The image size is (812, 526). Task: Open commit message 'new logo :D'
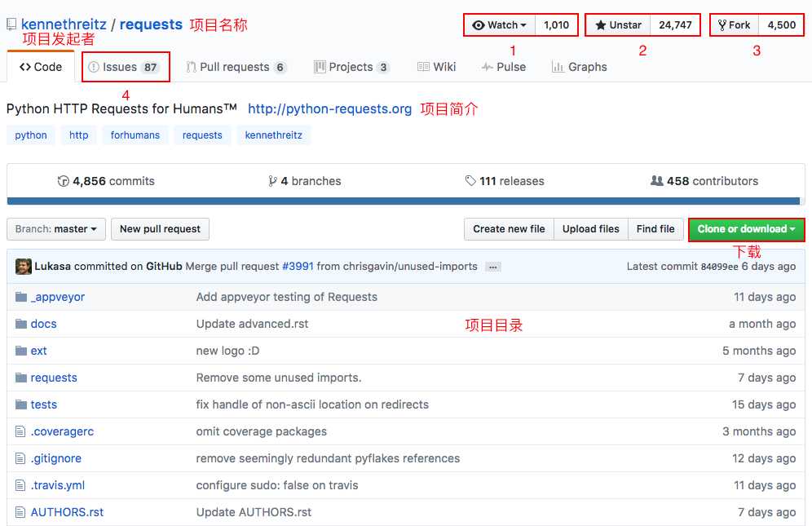227,351
